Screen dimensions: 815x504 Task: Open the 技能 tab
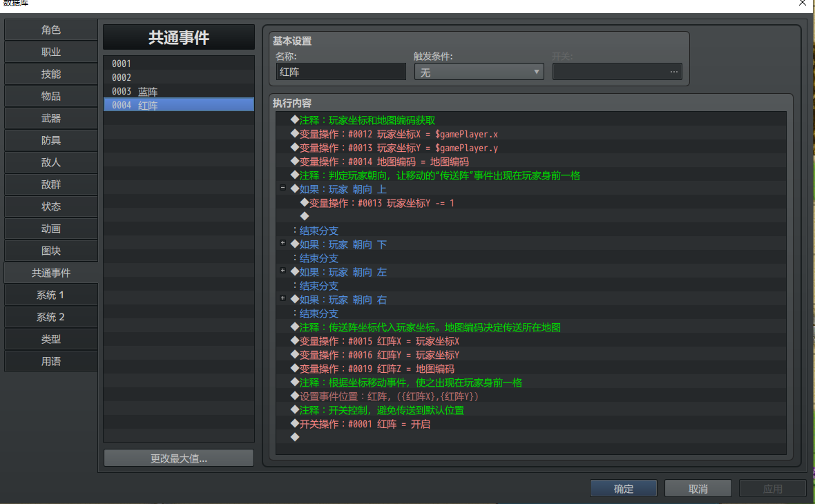pos(51,75)
